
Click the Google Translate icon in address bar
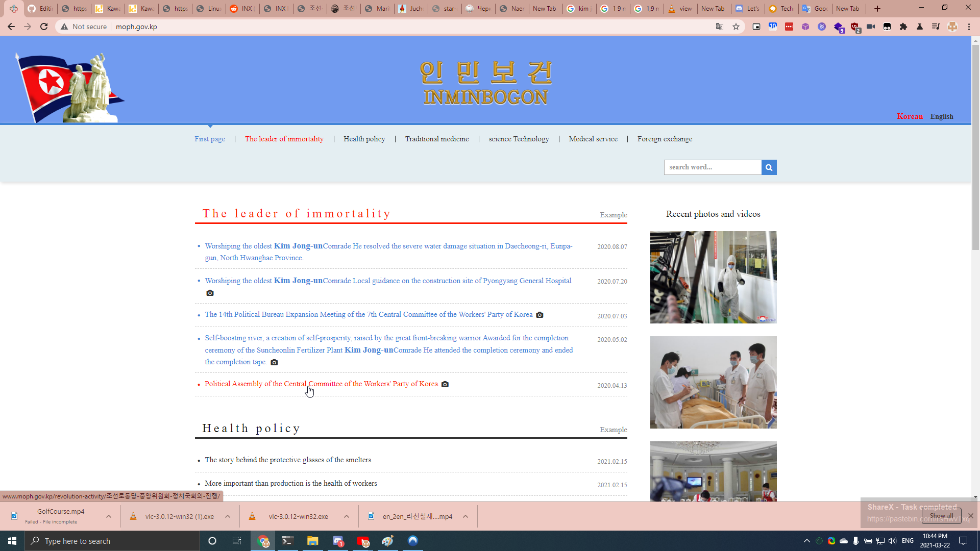pyautogui.click(x=720, y=27)
